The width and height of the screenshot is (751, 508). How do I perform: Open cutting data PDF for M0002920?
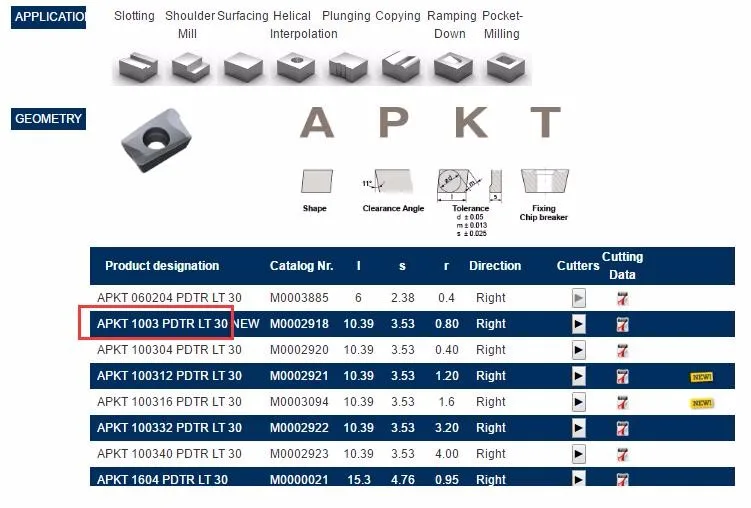(622, 350)
